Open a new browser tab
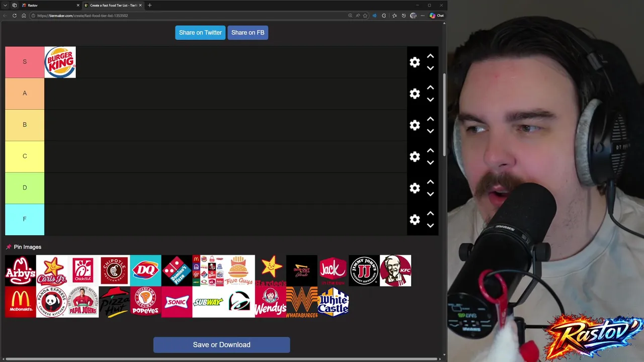The image size is (644, 362). click(149, 5)
